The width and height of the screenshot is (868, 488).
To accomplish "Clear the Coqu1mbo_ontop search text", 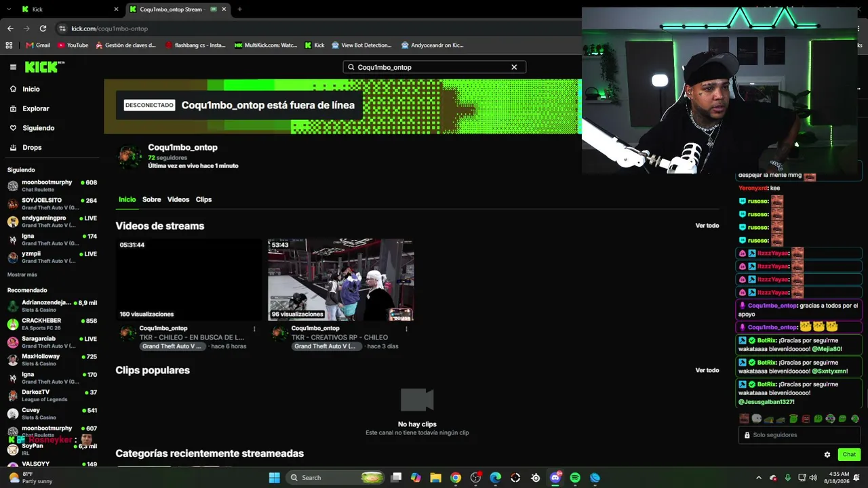I will (x=514, y=67).
